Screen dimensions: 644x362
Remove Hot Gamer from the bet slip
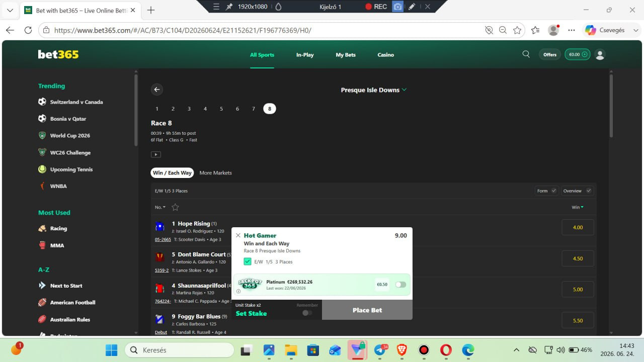point(238,235)
